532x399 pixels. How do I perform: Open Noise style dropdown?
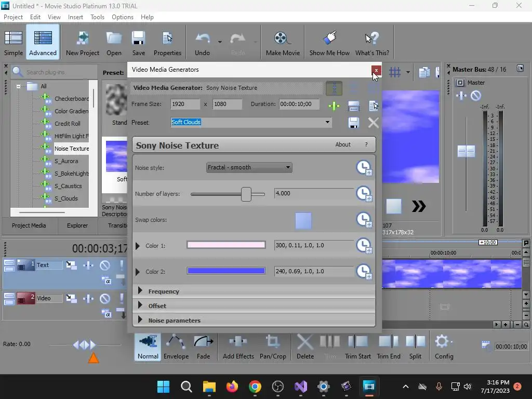249,167
